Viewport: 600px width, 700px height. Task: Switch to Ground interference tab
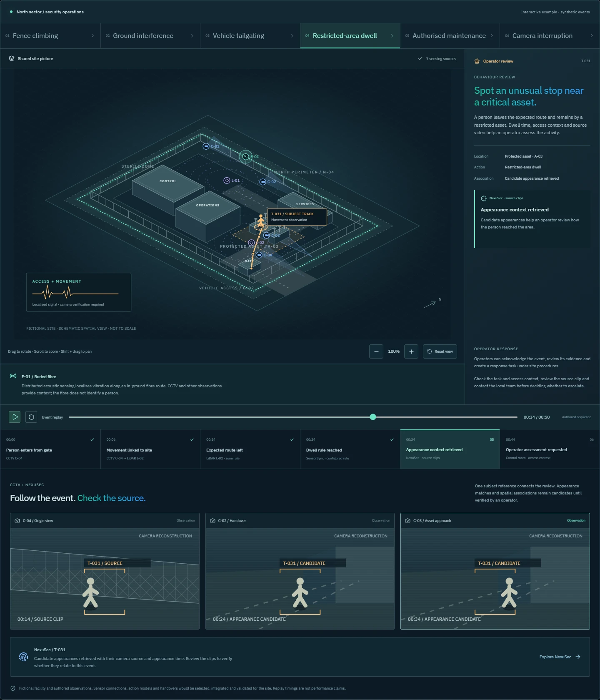tap(150, 36)
